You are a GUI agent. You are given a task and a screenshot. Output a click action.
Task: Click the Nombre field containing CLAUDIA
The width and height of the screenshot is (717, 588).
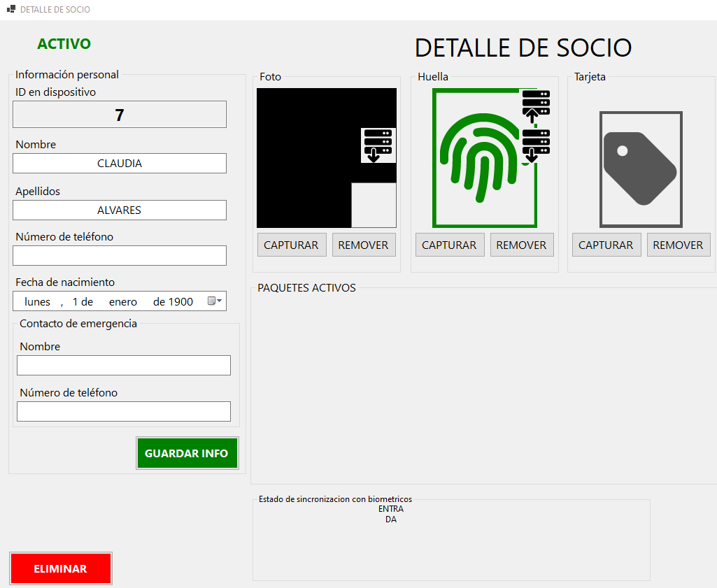coord(120,164)
